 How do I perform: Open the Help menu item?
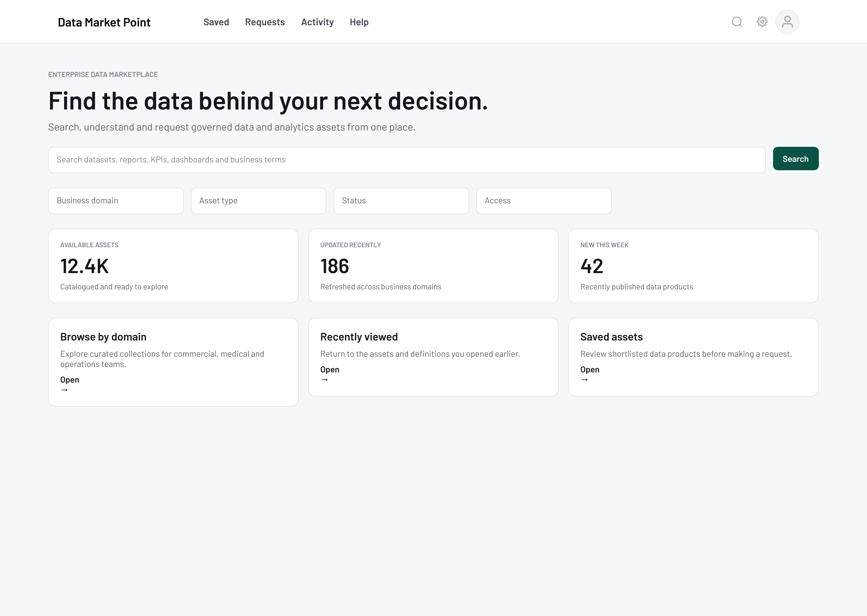[x=359, y=22]
